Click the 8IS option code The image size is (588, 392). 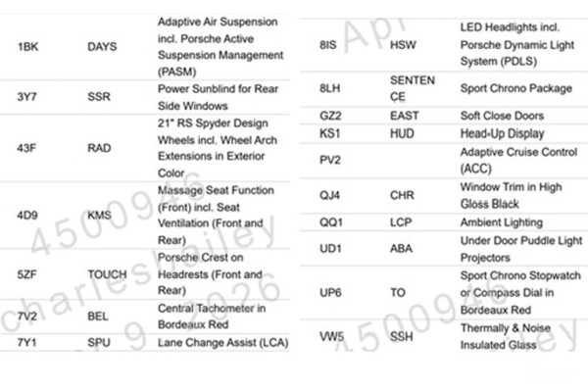click(x=330, y=46)
